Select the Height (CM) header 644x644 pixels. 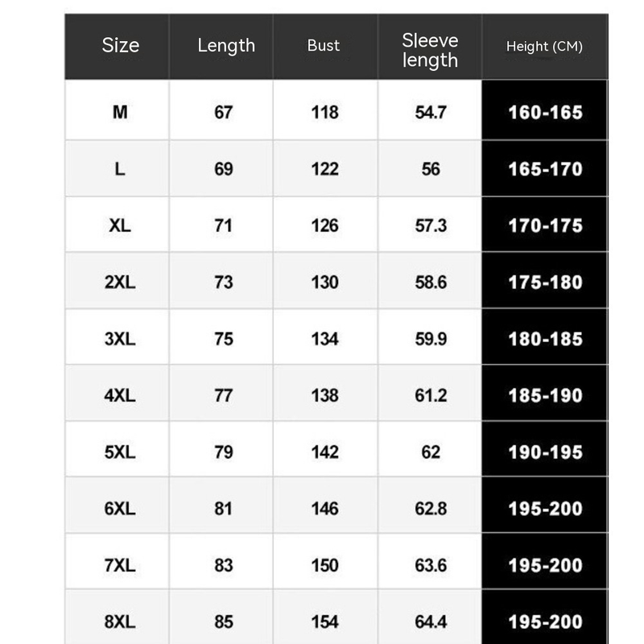click(x=544, y=47)
